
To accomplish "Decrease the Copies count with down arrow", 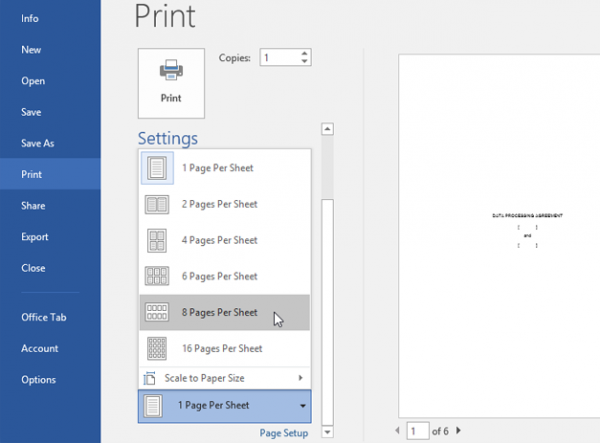I will [x=304, y=61].
